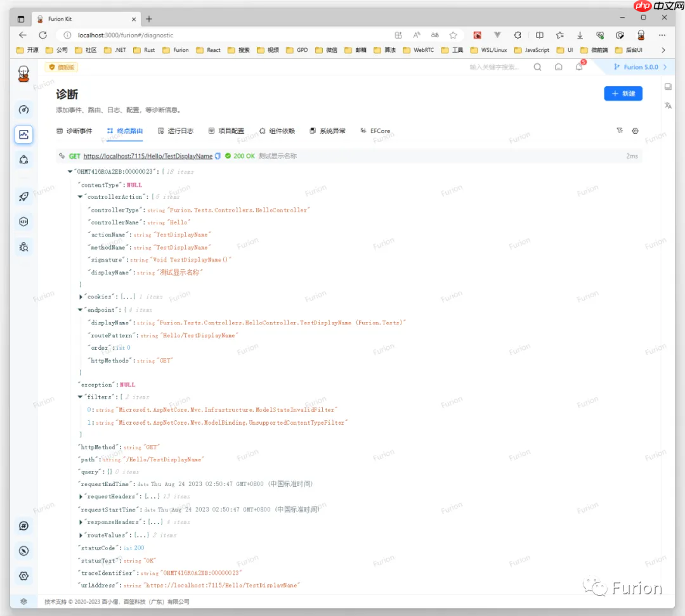This screenshot has height=616, width=685.
Task: Expand the collapsed "cookies" node
Action: pos(81,297)
